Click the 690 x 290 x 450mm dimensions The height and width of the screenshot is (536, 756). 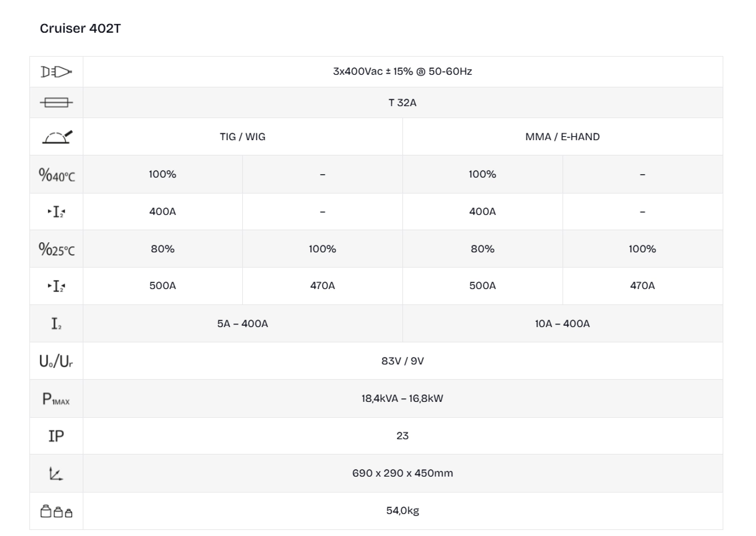pos(402,473)
